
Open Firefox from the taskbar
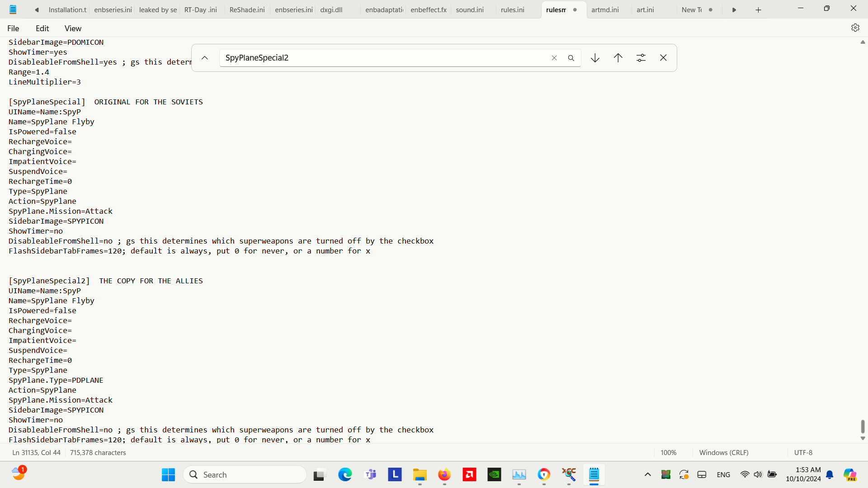[x=444, y=474]
